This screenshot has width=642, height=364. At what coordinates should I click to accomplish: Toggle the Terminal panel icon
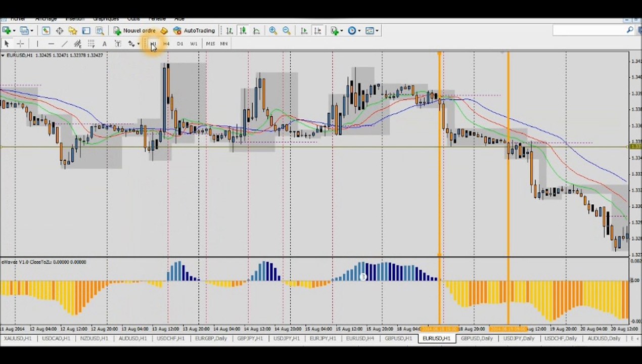pyautogui.click(x=86, y=31)
